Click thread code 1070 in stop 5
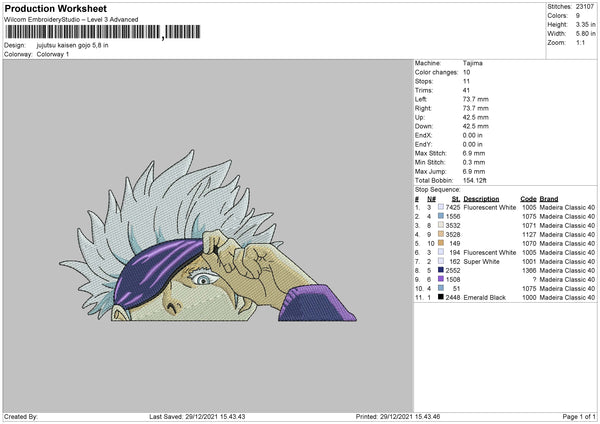This screenshot has height=424, width=600. pos(529,243)
